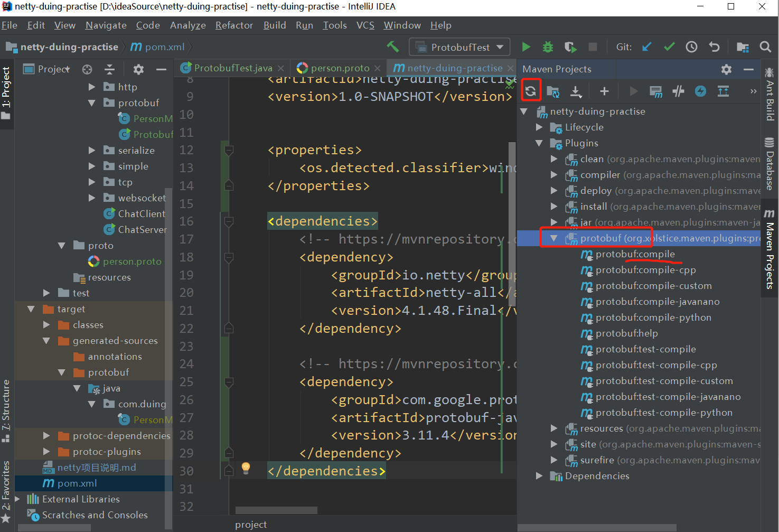
Task: Run with coverage from main toolbar
Action: tap(570, 47)
